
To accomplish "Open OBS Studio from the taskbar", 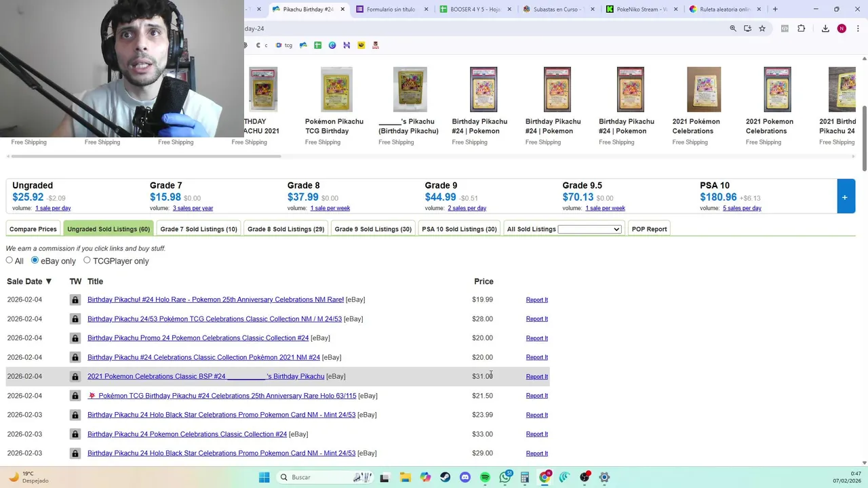I will [x=585, y=477].
